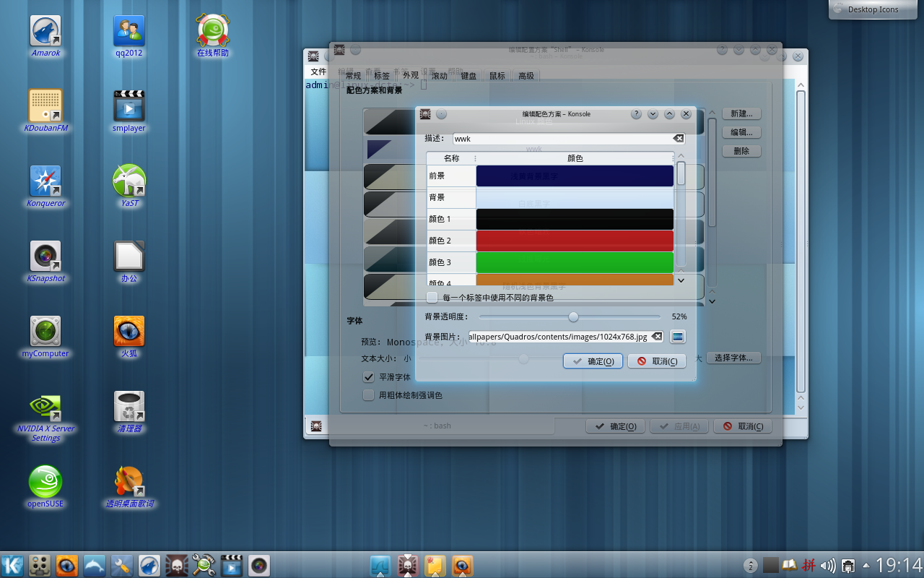
Task: Open the K application launcher menu
Action: coord(12,565)
